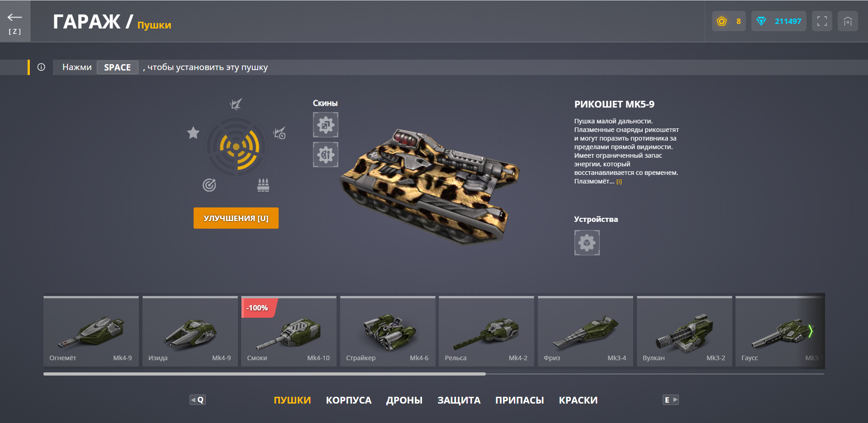Click the star stat icon on radar
Image resolution: width=868 pixels, height=423 pixels.
click(193, 133)
